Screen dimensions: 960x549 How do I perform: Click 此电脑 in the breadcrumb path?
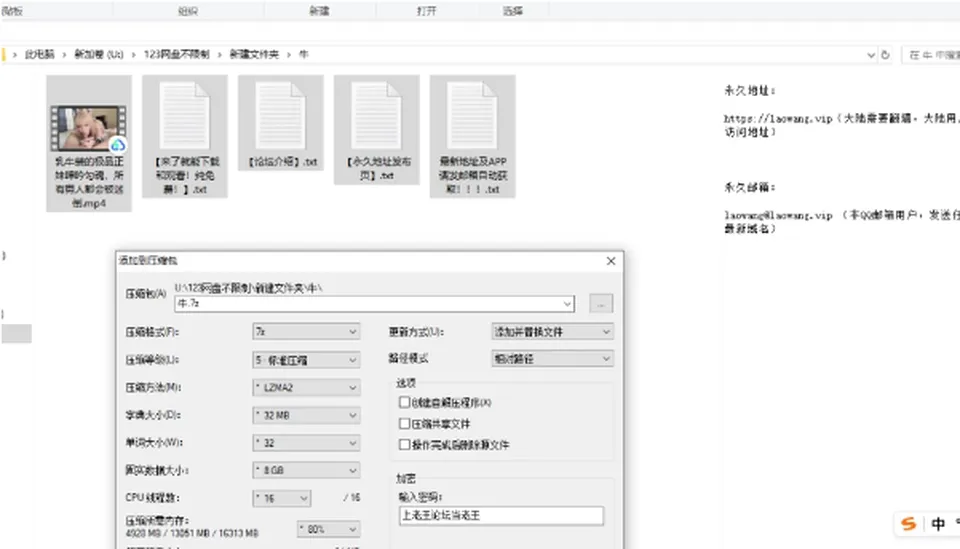click(x=40, y=54)
